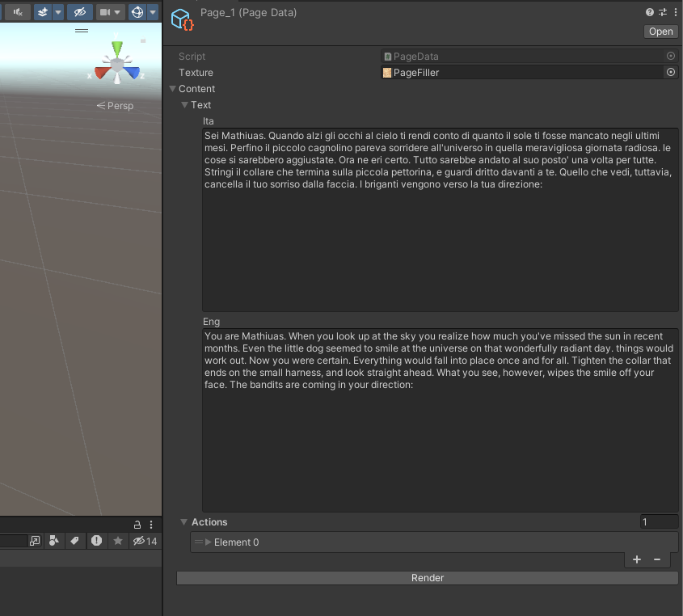Toggle the Project panel lock icon
This screenshot has height=616, width=683.
(x=137, y=525)
